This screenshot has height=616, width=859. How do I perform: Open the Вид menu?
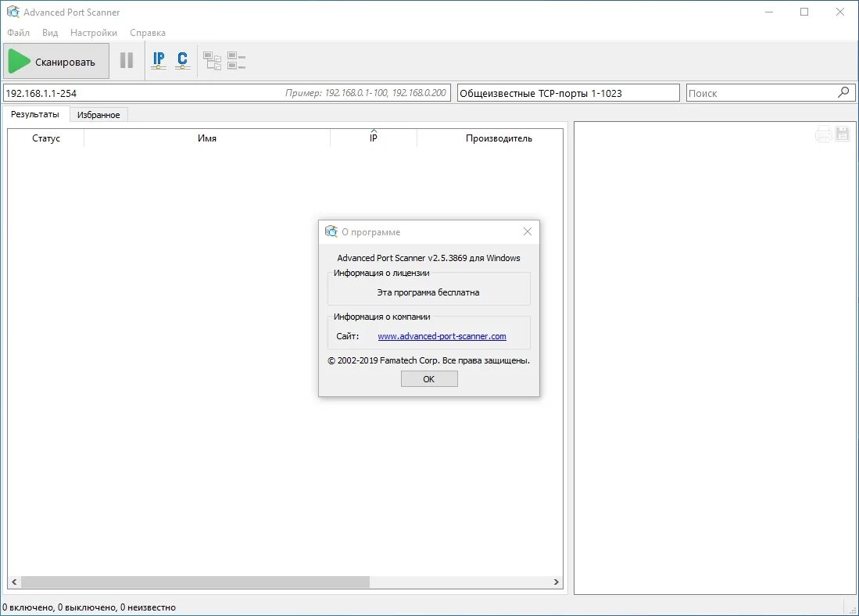(x=50, y=32)
